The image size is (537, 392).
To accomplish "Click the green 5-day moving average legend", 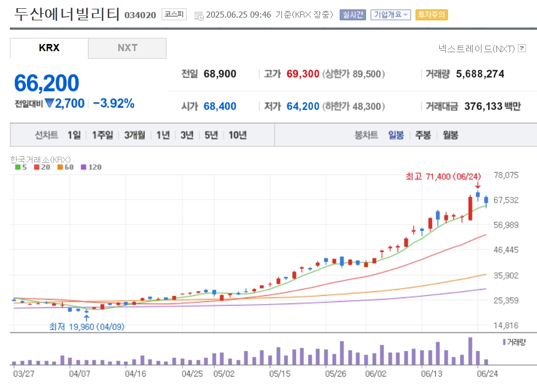I will pyautogui.click(x=20, y=167).
